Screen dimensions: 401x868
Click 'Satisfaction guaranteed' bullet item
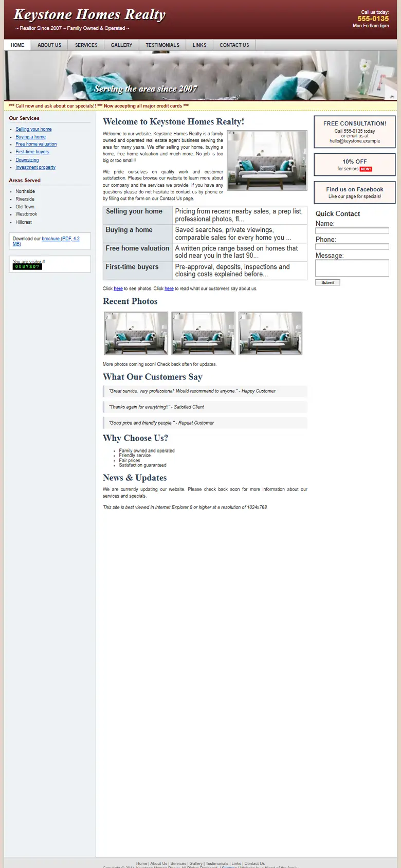coord(142,465)
